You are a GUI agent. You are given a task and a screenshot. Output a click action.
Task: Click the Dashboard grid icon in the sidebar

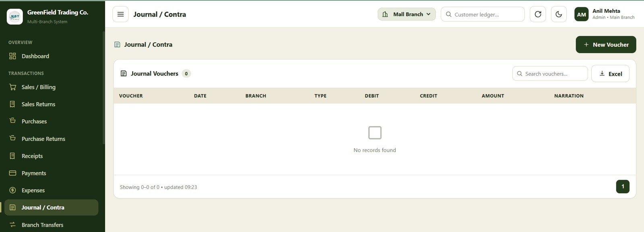tap(12, 56)
